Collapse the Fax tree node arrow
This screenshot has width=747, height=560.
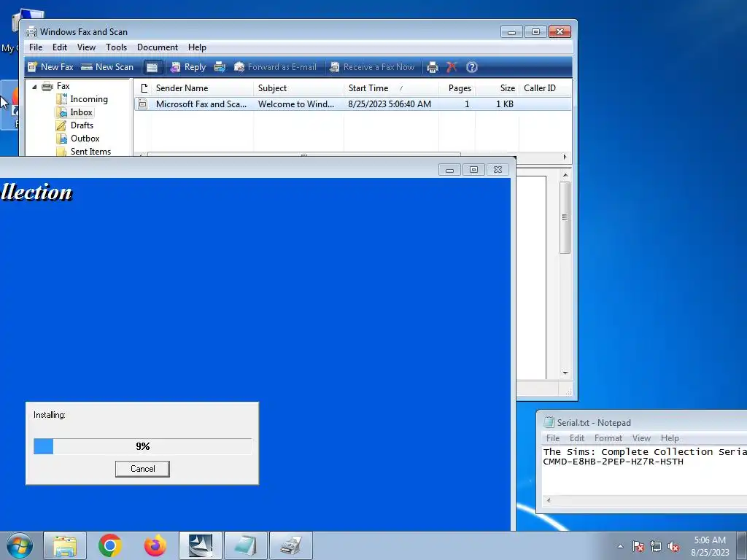click(x=34, y=87)
